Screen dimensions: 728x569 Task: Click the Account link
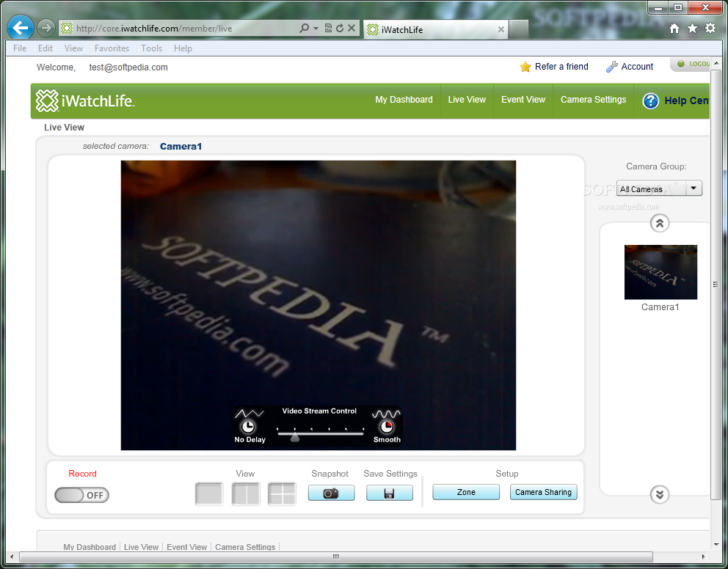coord(637,67)
